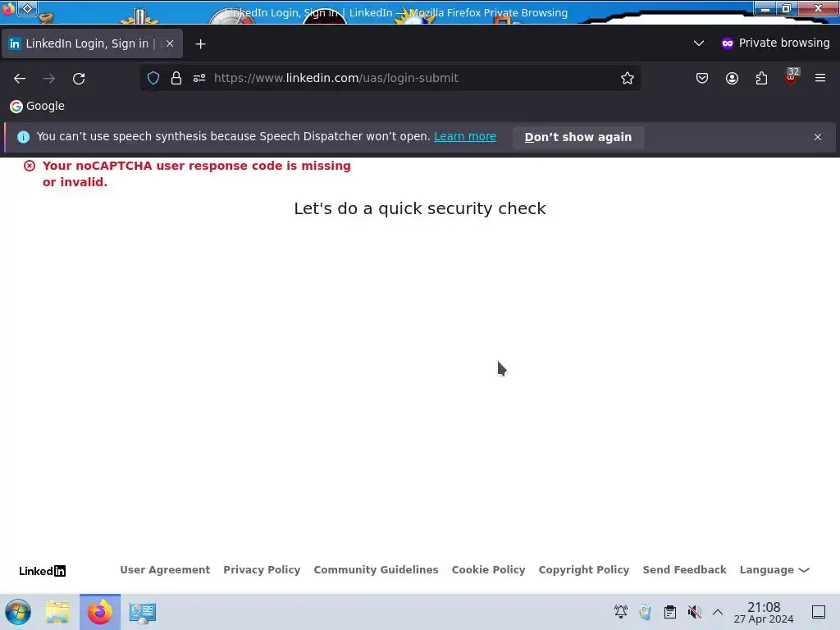
Task: Click the taskbar clock showing 21:08
Action: 764,612
